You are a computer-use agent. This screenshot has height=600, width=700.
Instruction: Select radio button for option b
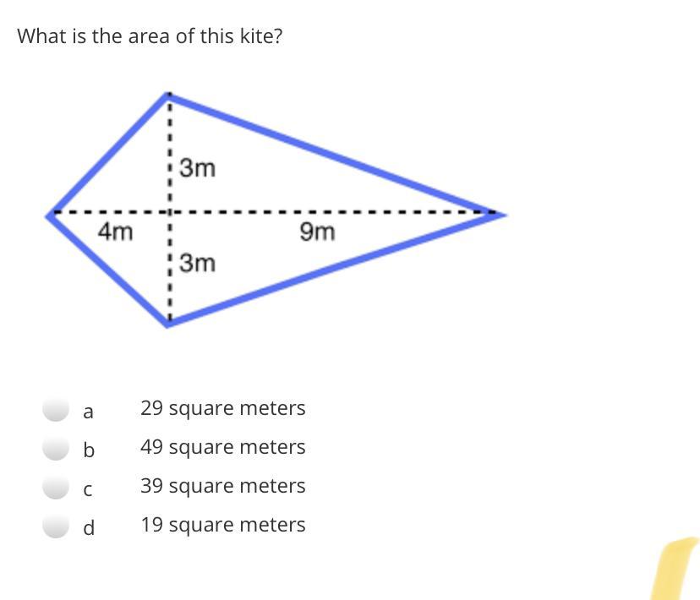click(x=56, y=449)
